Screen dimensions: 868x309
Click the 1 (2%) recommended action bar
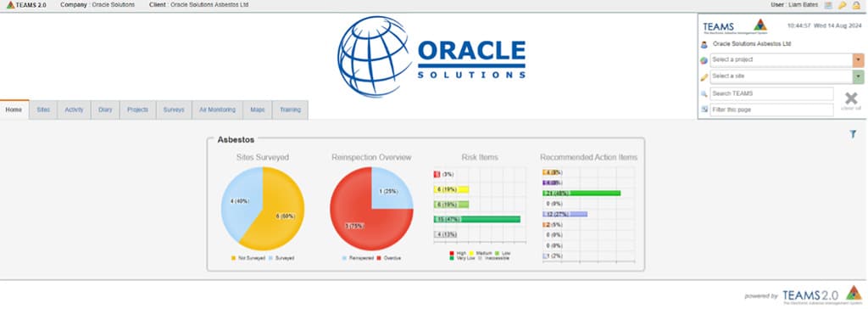click(545, 256)
